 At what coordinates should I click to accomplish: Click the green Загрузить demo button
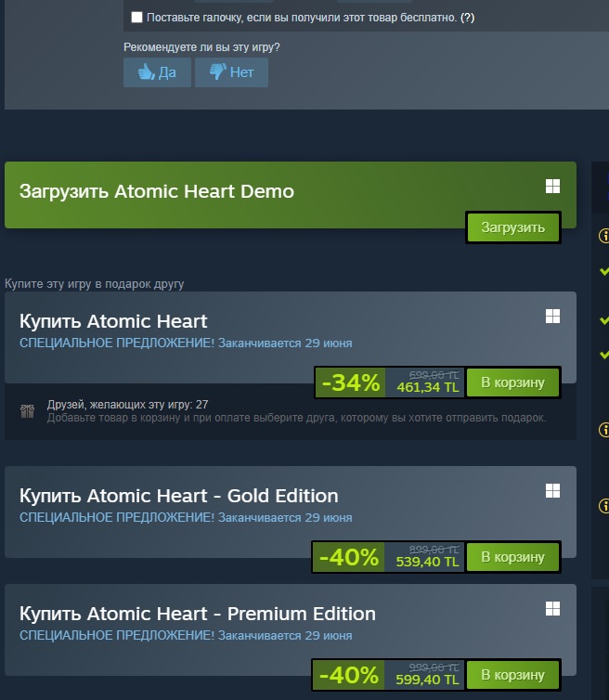(x=513, y=227)
